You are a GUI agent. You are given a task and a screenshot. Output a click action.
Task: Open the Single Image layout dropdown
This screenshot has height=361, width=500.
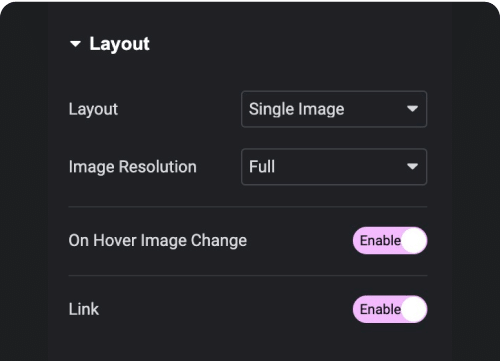(x=334, y=109)
